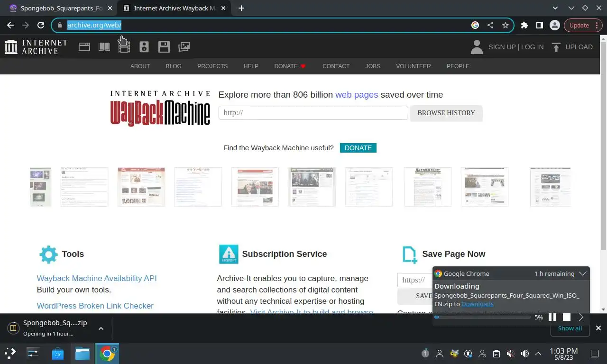The height and width of the screenshot is (364, 607).
Task: Open the Software floppy disk icon
Action: tap(164, 46)
